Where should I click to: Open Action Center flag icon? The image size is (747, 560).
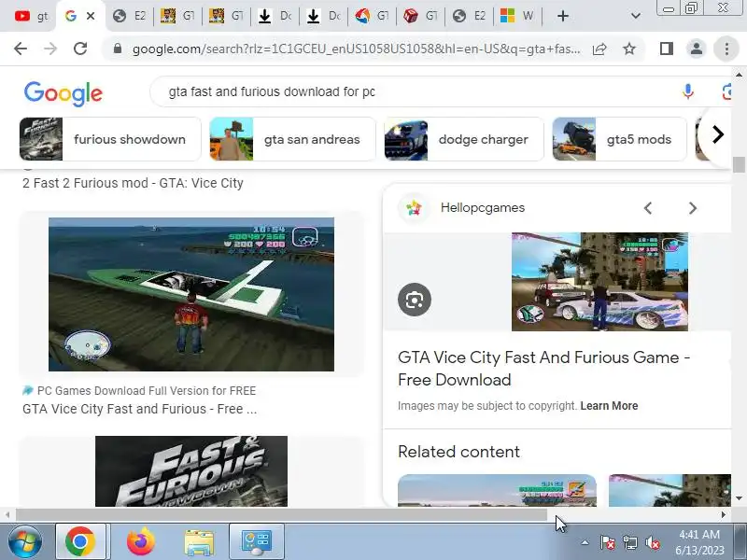coord(607,542)
